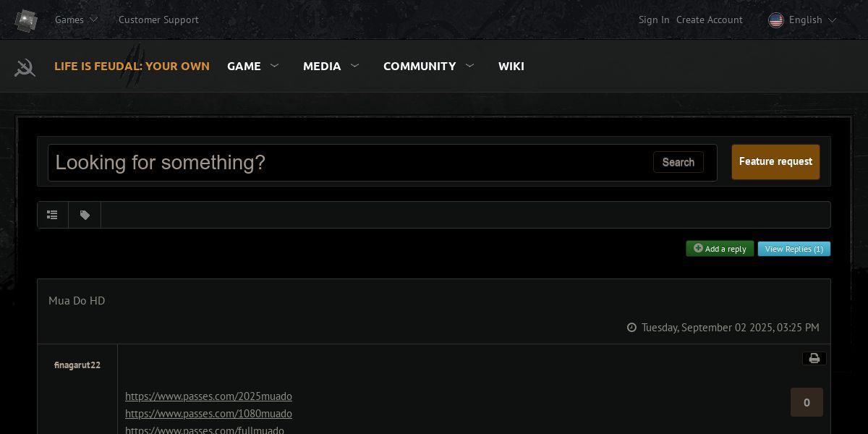
Task: Click the Sign In link
Action: 654,20
